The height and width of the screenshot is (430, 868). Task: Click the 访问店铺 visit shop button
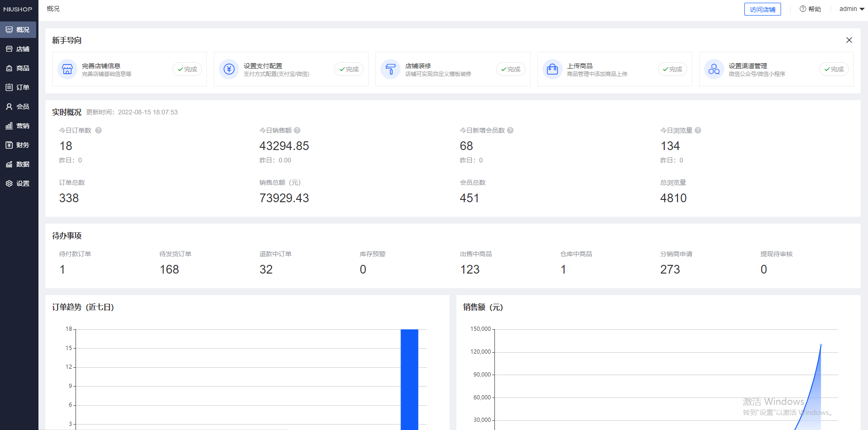coord(762,9)
